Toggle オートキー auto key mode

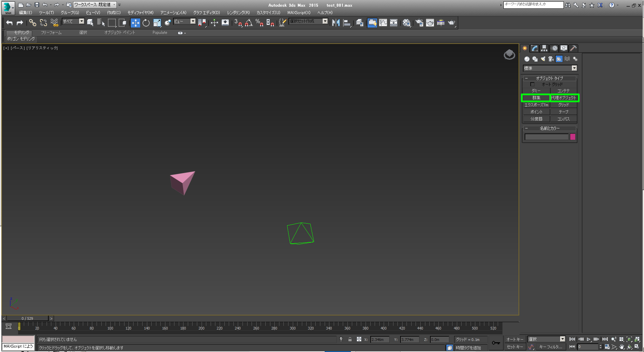point(515,339)
